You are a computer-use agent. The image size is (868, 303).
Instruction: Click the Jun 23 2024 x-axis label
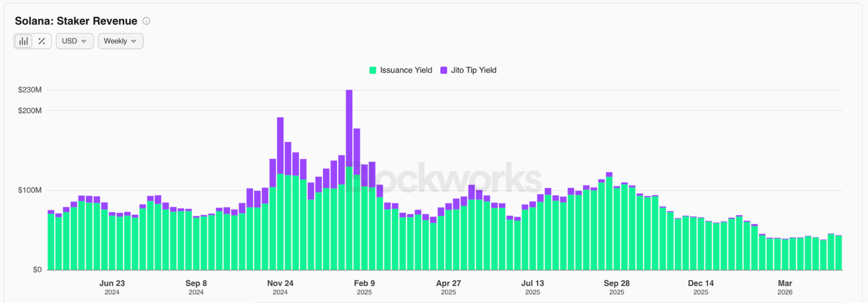tap(112, 287)
